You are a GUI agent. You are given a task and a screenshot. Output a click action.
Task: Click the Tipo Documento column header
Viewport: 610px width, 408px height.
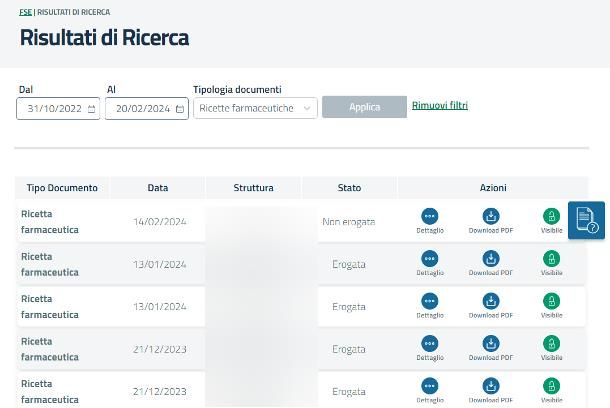[x=62, y=188]
